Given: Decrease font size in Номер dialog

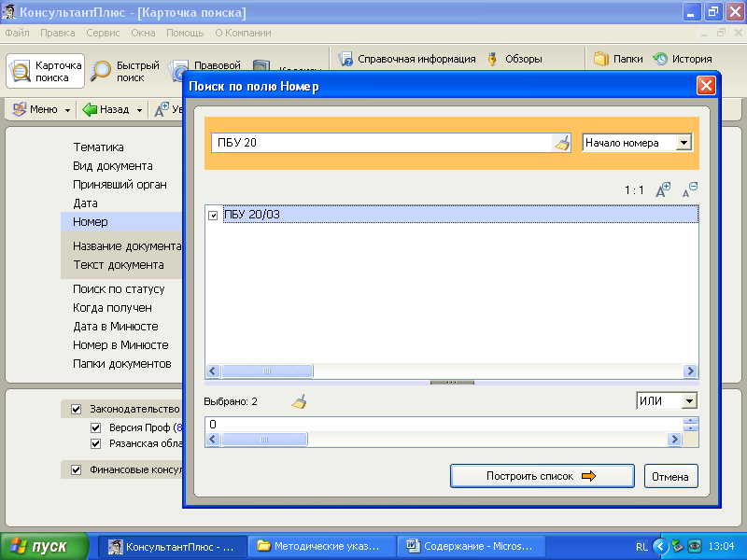Looking at the screenshot, I should point(690,189).
